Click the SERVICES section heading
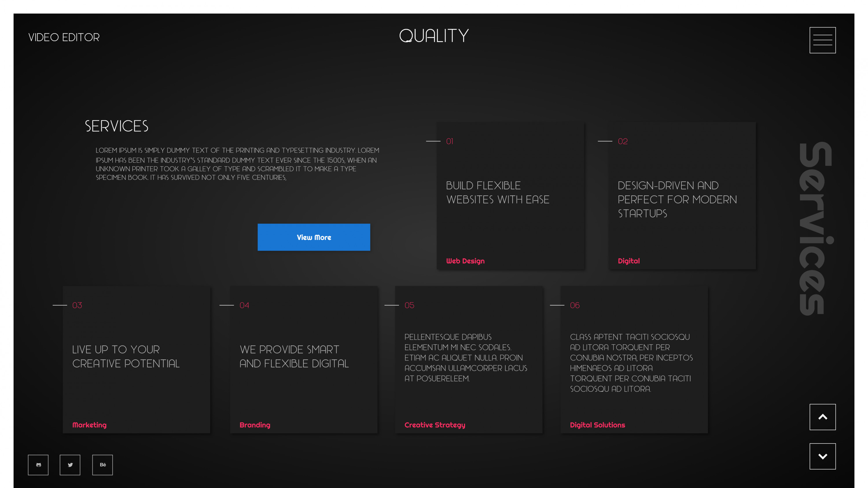The width and height of the screenshot is (868, 488). point(117,126)
